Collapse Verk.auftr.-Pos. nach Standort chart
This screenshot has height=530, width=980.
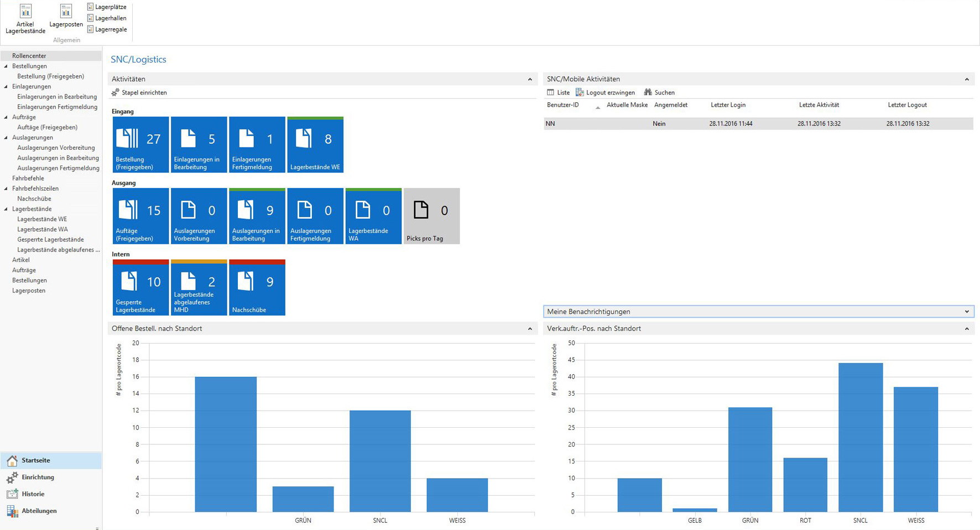pyautogui.click(x=967, y=329)
